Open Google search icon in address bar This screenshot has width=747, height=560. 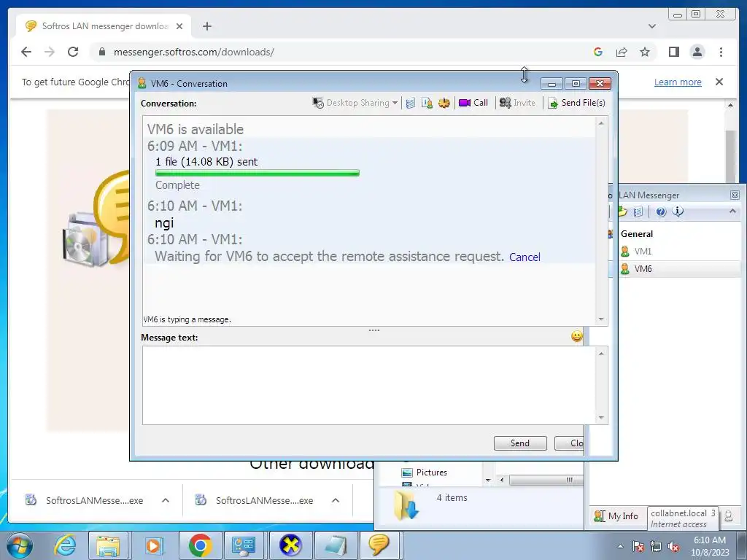pos(598,52)
